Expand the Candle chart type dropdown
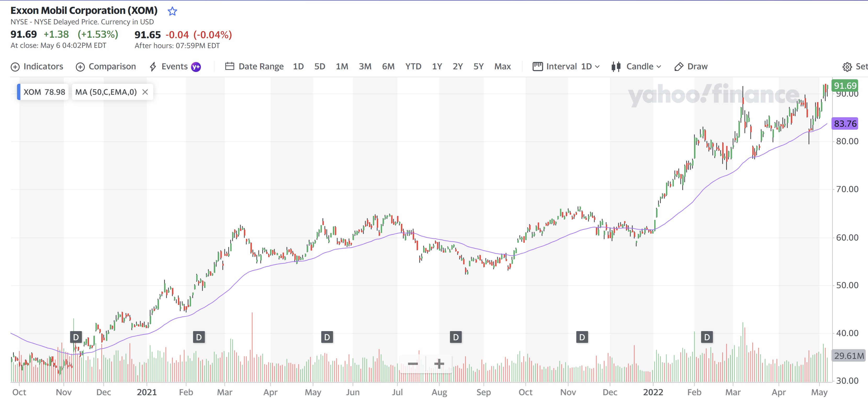The width and height of the screenshot is (868, 407). [636, 66]
